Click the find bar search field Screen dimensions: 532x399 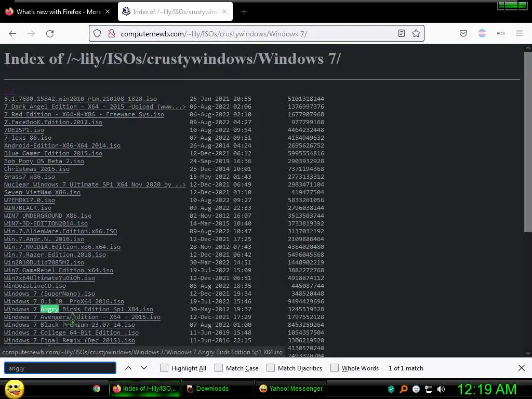pos(60,368)
